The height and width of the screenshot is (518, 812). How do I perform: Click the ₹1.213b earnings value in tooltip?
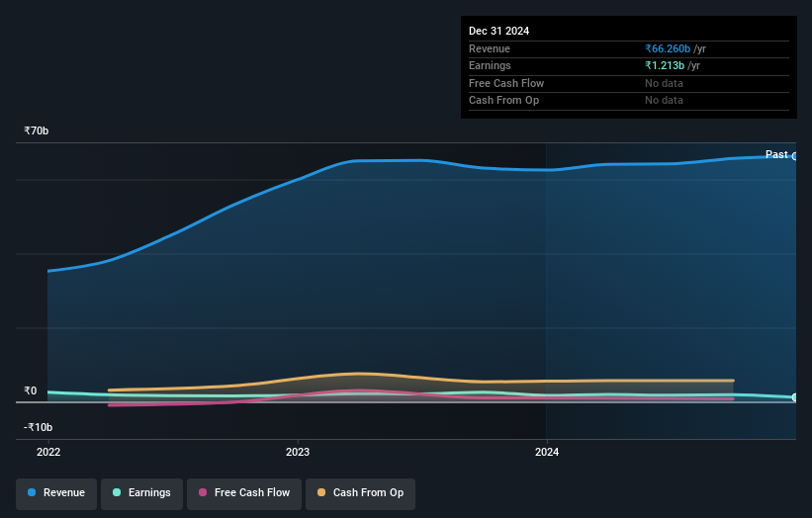[665, 65]
